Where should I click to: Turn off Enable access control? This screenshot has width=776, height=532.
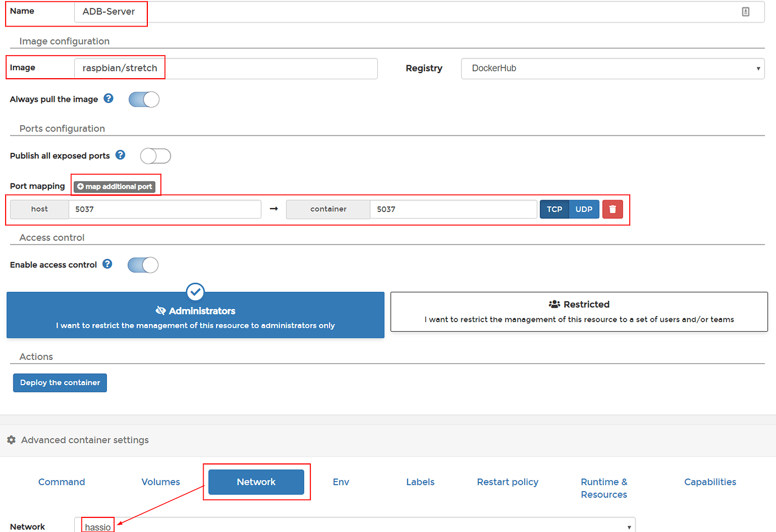pos(143,264)
